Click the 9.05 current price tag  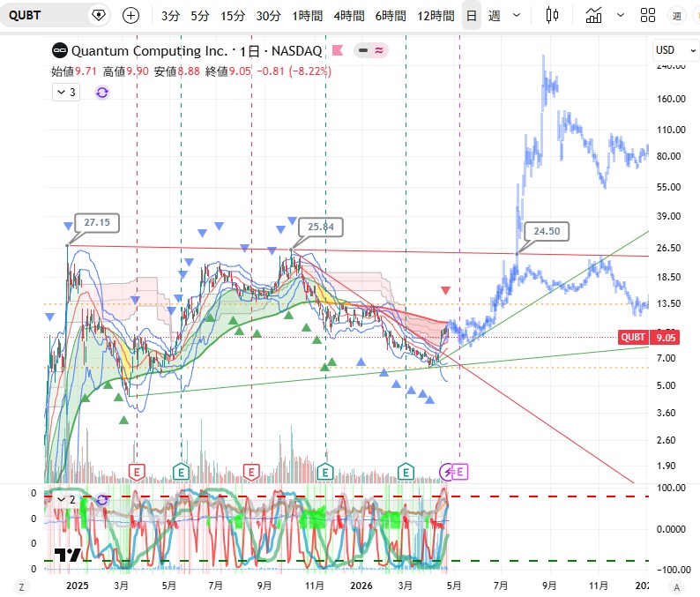[x=666, y=337]
